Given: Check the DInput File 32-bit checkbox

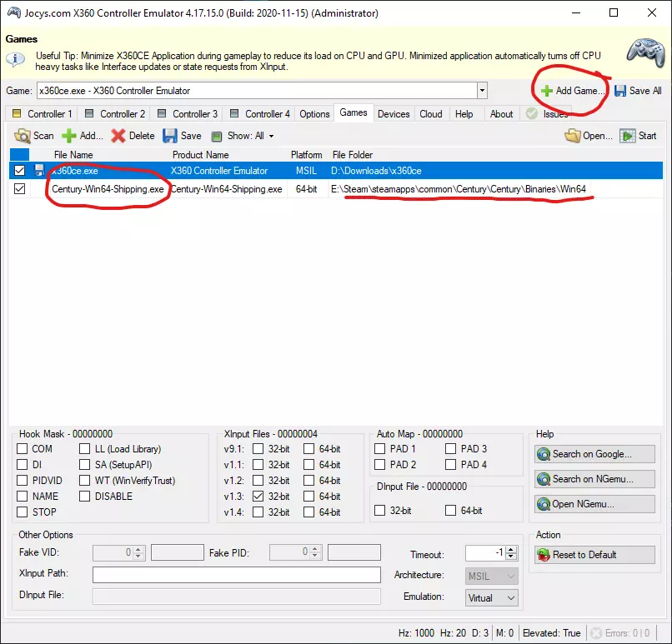Looking at the screenshot, I should (x=379, y=511).
